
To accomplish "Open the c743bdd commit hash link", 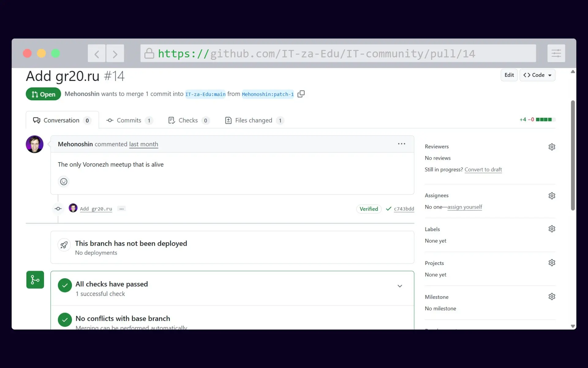I will [x=404, y=209].
